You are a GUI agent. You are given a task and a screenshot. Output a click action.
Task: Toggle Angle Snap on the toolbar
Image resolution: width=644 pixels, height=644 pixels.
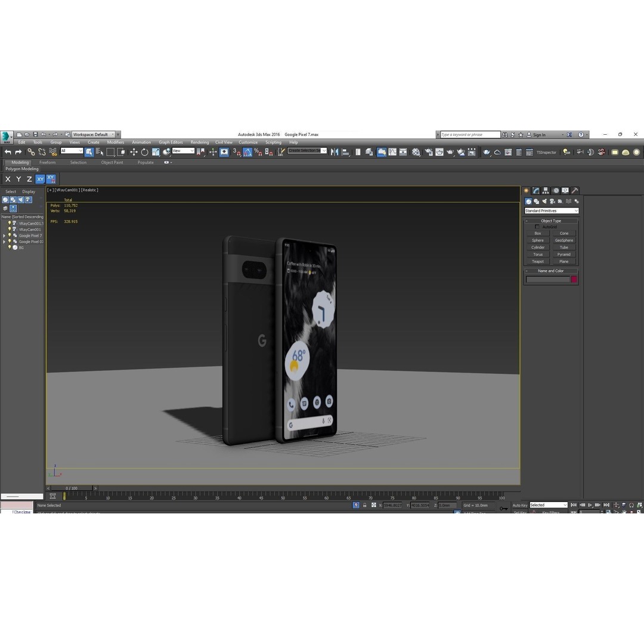tap(247, 152)
